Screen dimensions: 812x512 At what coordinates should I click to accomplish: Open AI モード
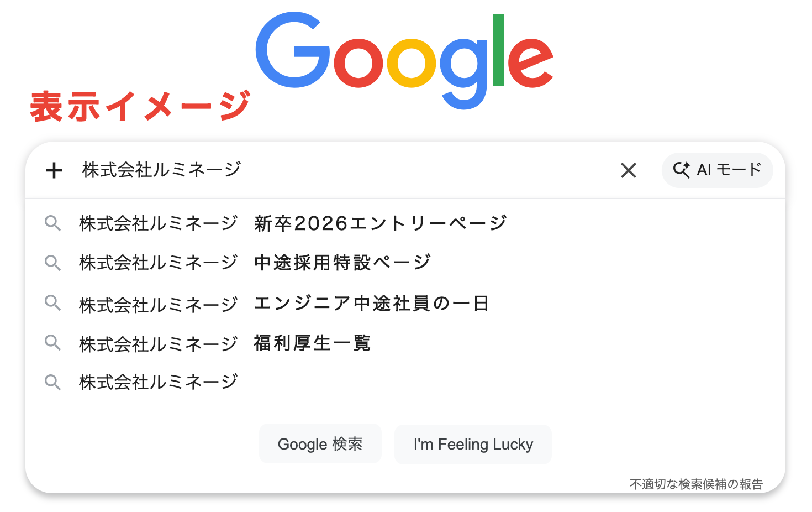click(x=728, y=170)
